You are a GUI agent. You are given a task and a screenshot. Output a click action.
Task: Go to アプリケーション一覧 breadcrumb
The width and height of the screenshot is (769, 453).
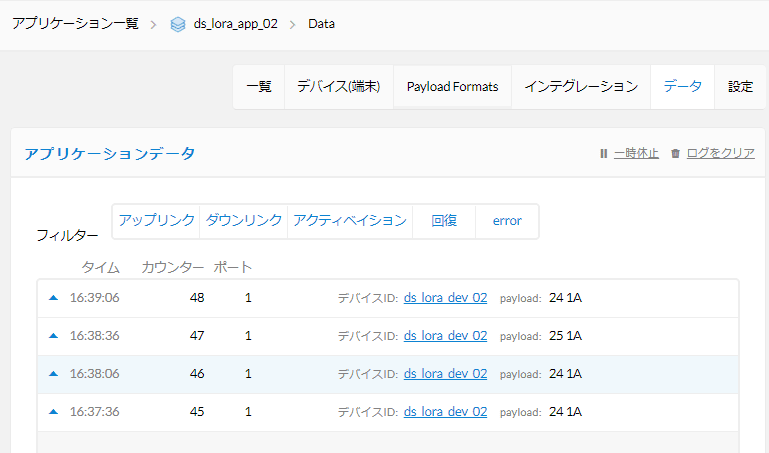[75, 24]
